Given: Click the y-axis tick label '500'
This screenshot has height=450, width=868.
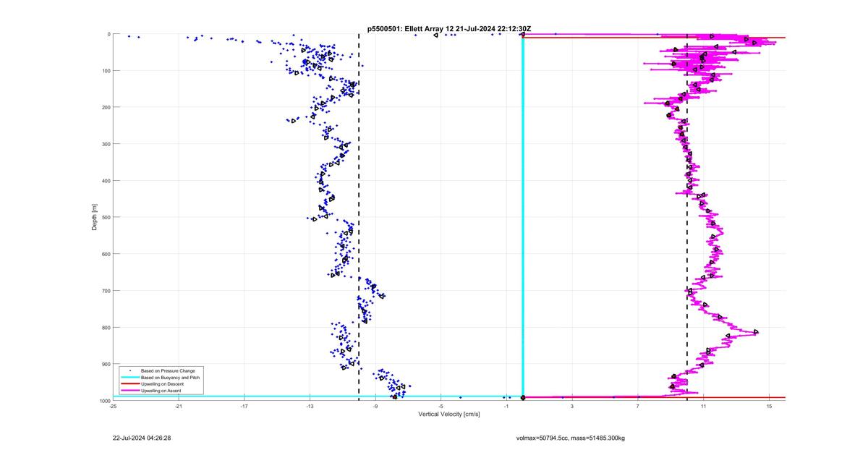Looking at the screenshot, I should [x=105, y=217].
